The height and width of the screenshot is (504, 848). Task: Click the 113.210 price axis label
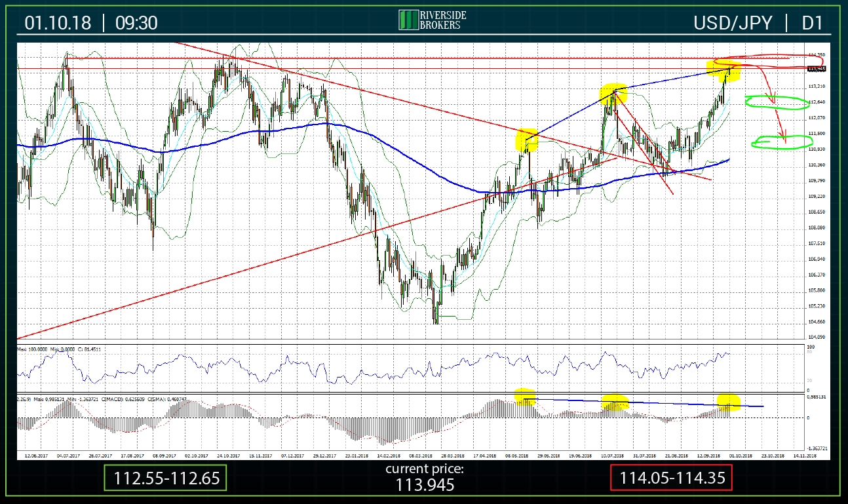[x=817, y=87]
